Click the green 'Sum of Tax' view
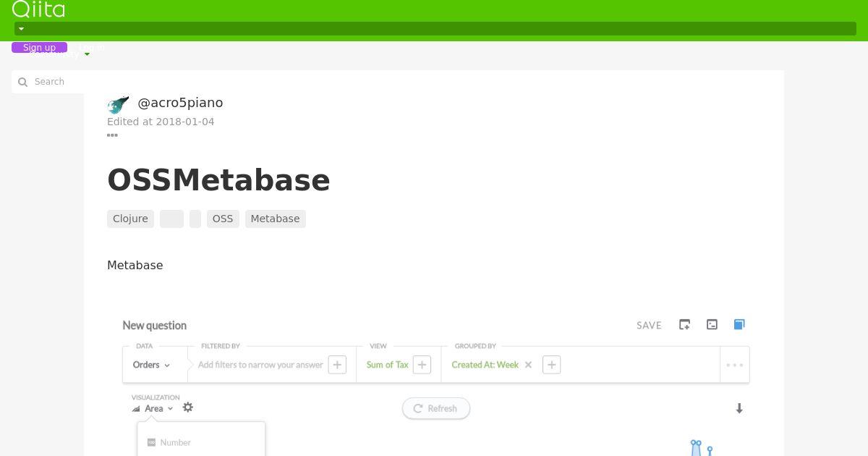This screenshot has height=456, width=868. [388, 365]
